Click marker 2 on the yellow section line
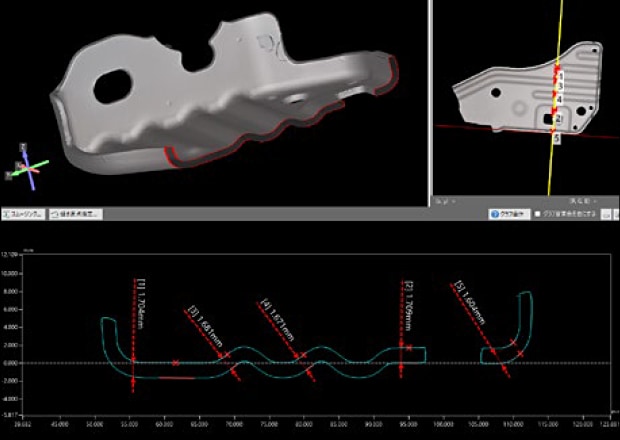620x440 pixels. tap(558, 118)
